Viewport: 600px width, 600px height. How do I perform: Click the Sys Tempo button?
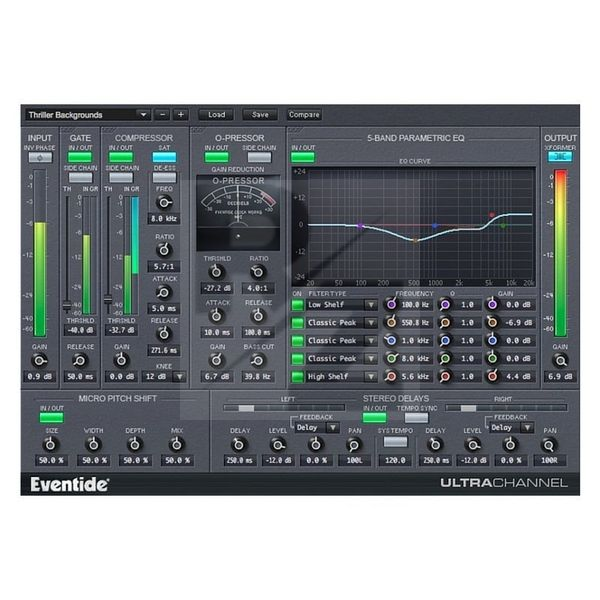(395, 442)
